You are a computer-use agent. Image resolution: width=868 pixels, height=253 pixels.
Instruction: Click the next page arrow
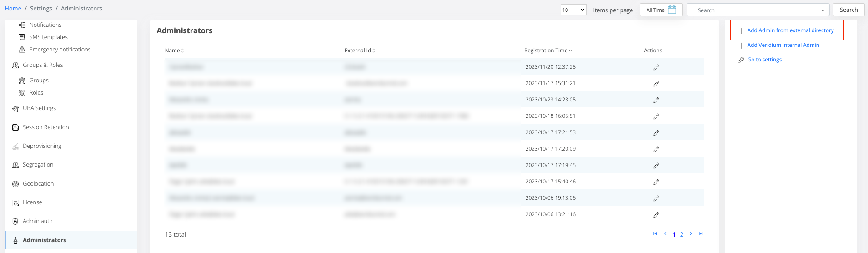coord(691,234)
